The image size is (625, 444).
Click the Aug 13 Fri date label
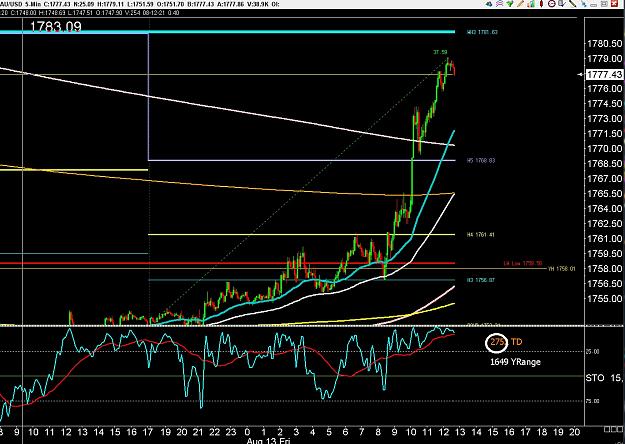click(x=268, y=441)
